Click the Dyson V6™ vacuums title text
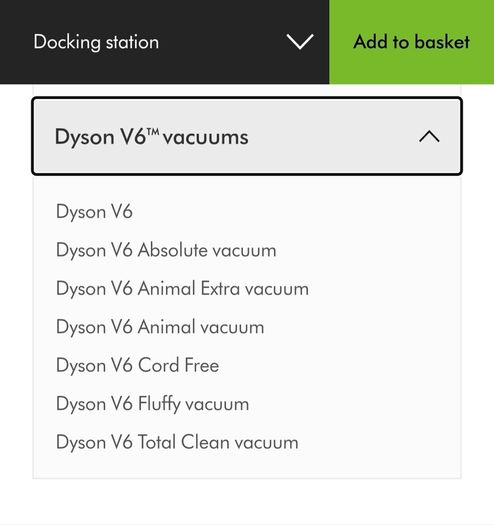Image resolution: width=494 pixels, height=525 pixels. 151,137
